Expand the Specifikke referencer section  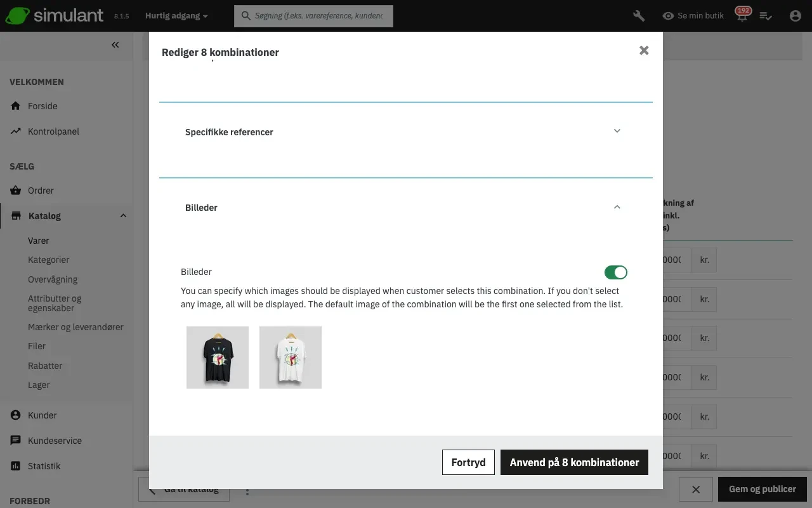[x=617, y=131]
